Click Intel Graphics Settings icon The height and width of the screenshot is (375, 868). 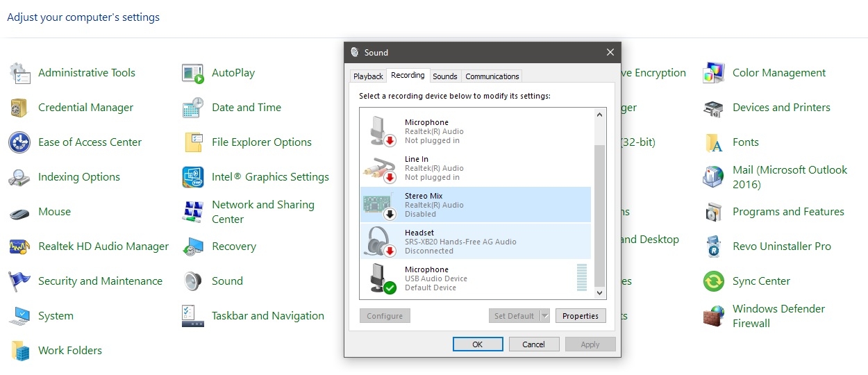pos(193,177)
